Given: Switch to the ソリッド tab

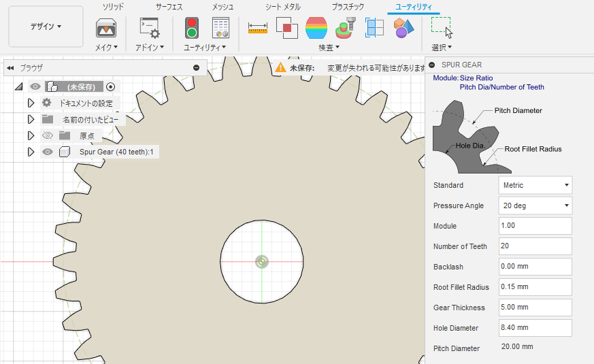Looking at the screenshot, I should [113, 7].
